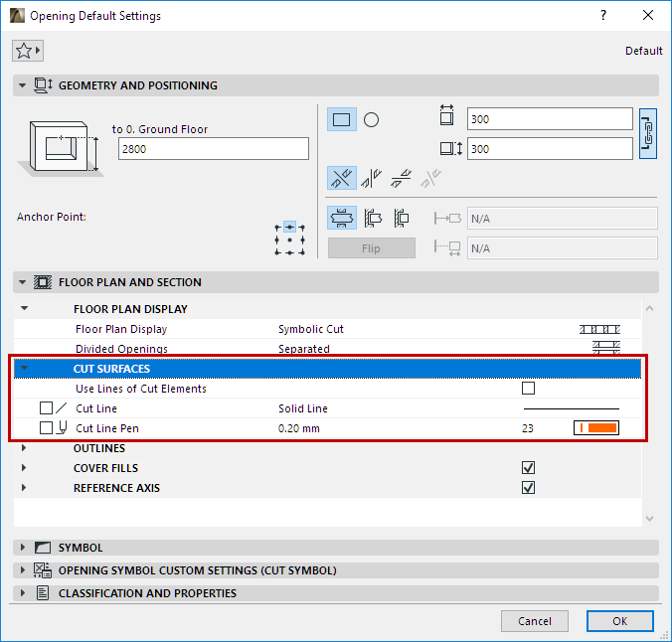Expand the Outlines group
This screenshot has width=672, height=642.
point(24,447)
